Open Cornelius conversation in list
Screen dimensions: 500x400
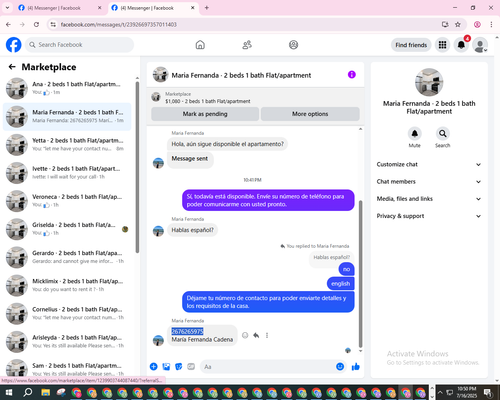67,314
